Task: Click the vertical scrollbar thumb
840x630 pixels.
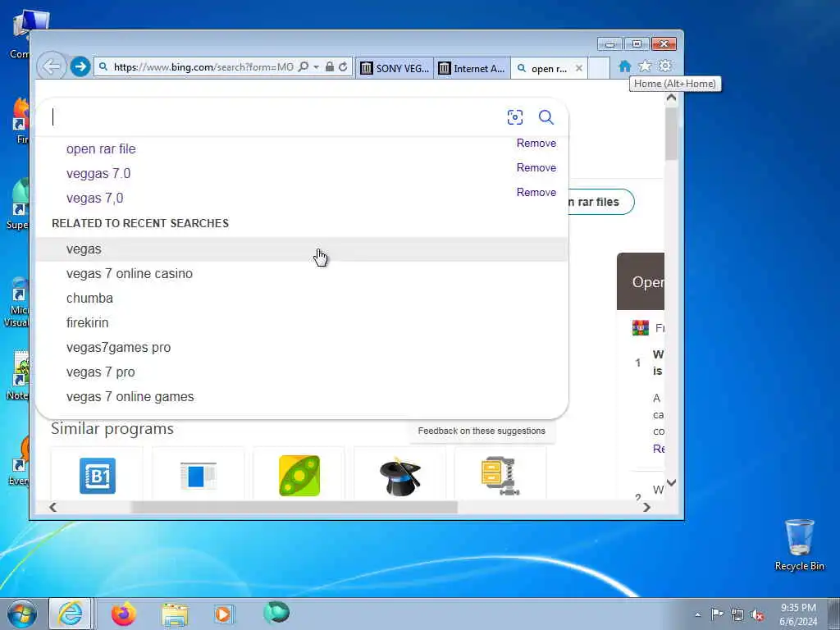Action: (671, 133)
